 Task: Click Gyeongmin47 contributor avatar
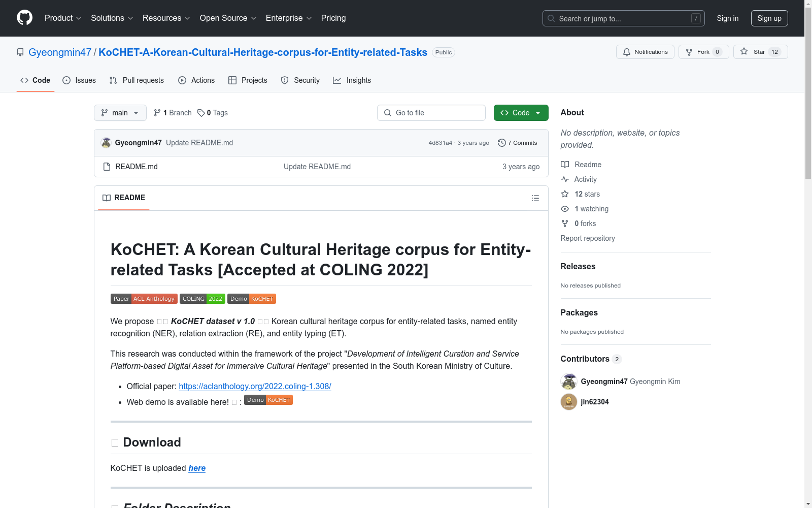(x=569, y=382)
